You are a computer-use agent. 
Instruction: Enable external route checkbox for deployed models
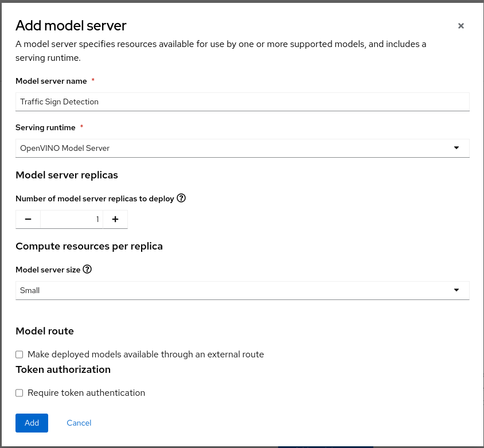[19, 354]
